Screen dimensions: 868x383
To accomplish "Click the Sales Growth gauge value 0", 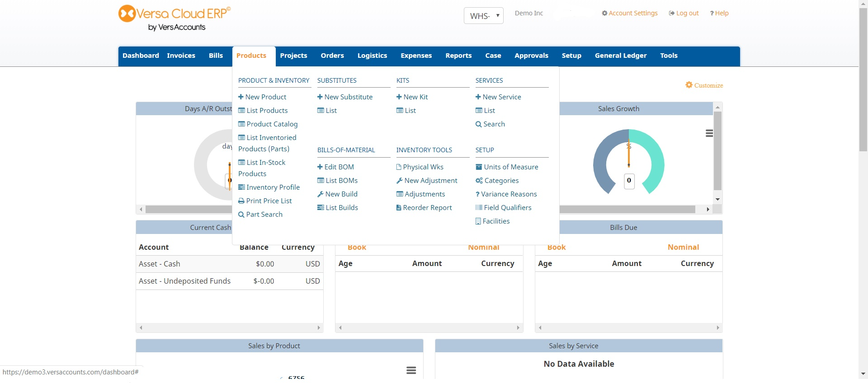I will pyautogui.click(x=629, y=181).
